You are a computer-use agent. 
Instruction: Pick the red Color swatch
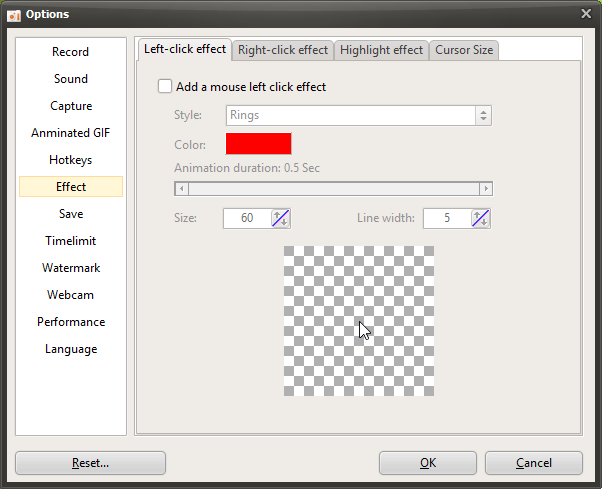258,144
